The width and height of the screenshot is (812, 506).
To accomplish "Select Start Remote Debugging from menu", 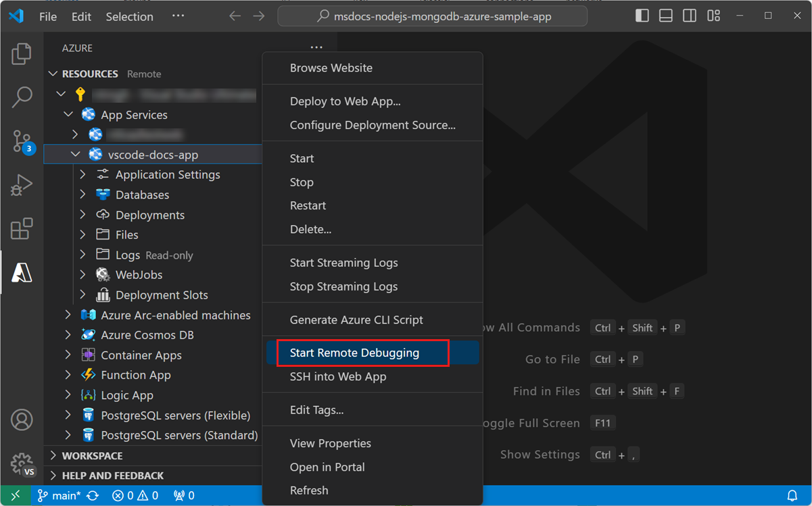I will (x=354, y=352).
